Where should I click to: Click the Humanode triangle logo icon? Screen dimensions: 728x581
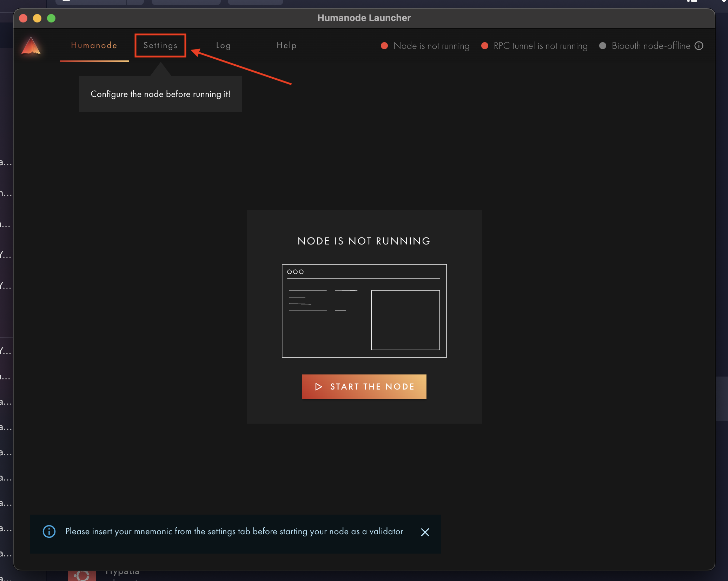coord(31,46)
